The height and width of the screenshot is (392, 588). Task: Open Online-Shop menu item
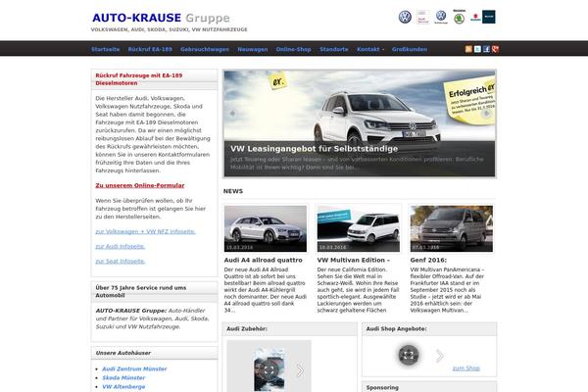pos(294,49)
